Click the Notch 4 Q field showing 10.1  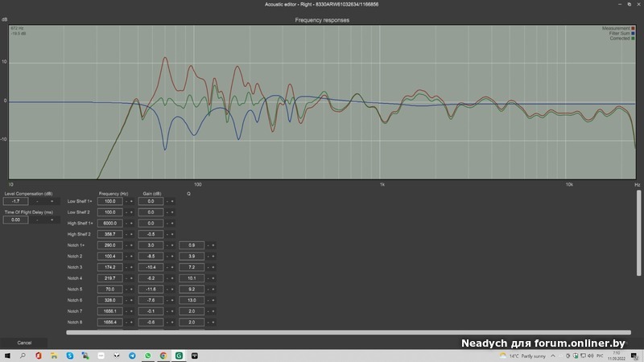click(192, 278)
